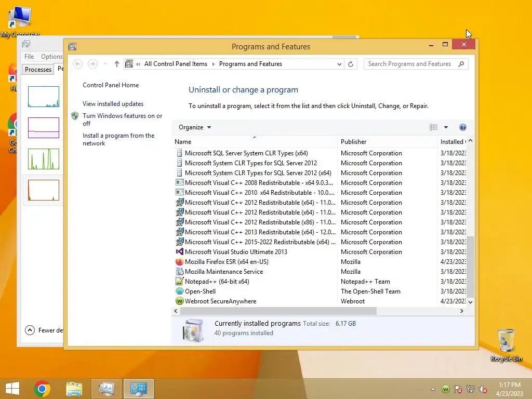
Task: Switch to the Processes tab in Task Manager
Action: tap(38, 69)
